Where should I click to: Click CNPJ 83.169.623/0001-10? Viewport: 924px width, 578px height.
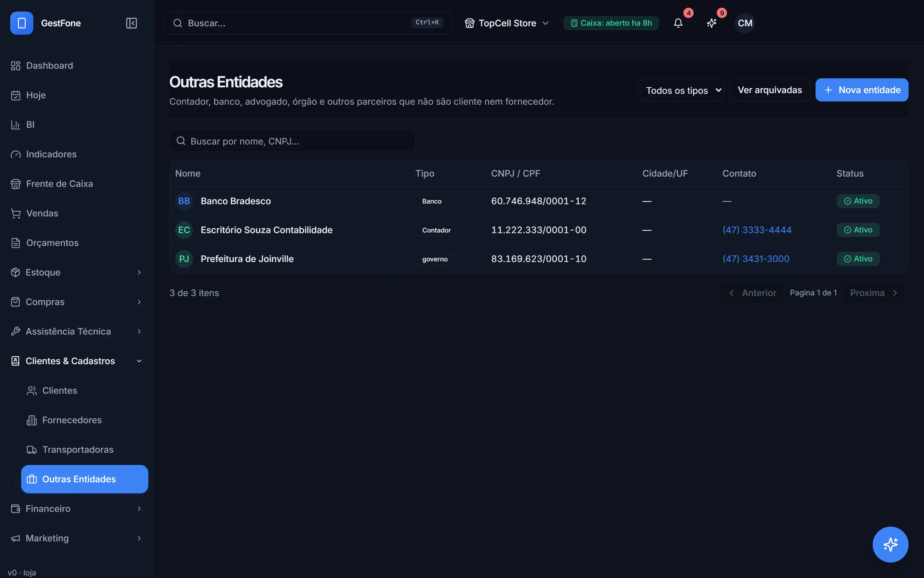[x=538, y=259]
